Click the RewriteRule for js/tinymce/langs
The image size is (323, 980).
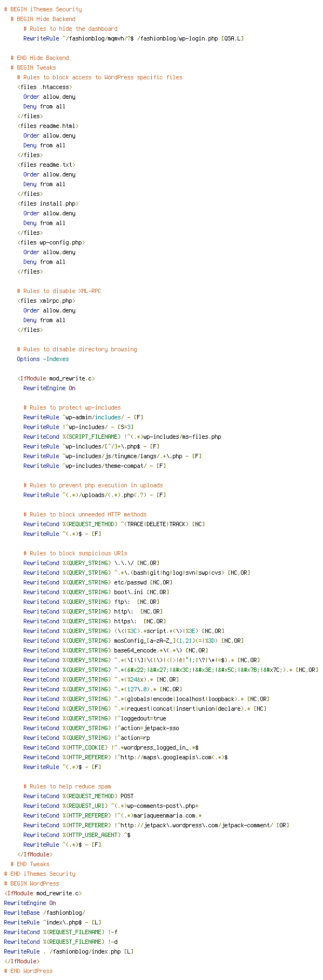[x=112, y=456]
